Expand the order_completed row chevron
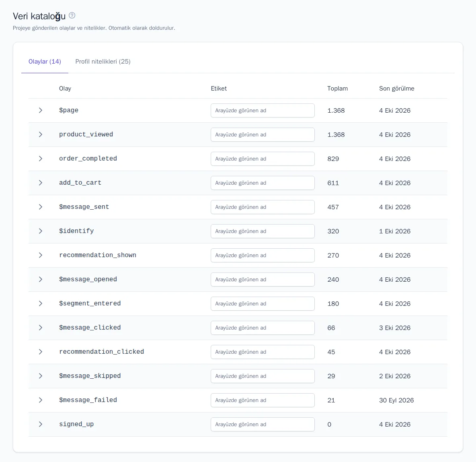 point(40,159)
